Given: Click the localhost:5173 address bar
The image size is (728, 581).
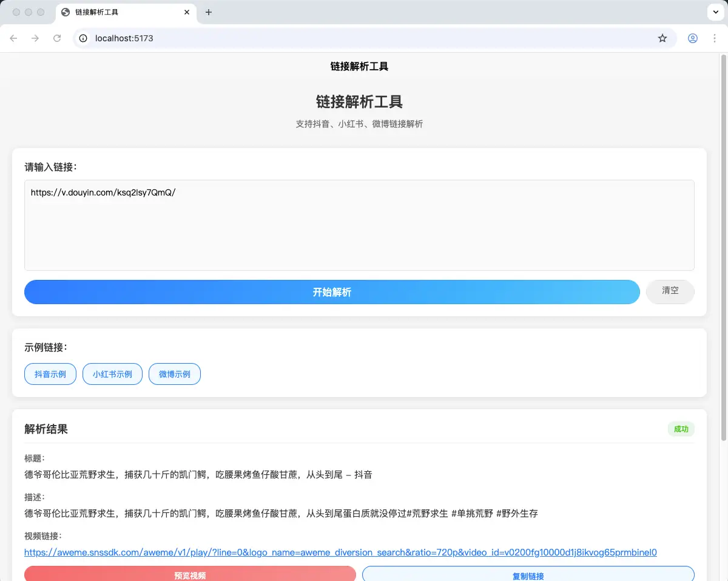Looking at the screenshot, I should [x=364, y=38].
